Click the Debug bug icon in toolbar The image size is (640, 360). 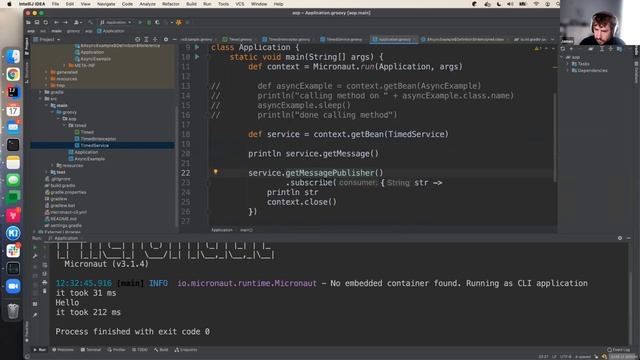coord(149,22)
